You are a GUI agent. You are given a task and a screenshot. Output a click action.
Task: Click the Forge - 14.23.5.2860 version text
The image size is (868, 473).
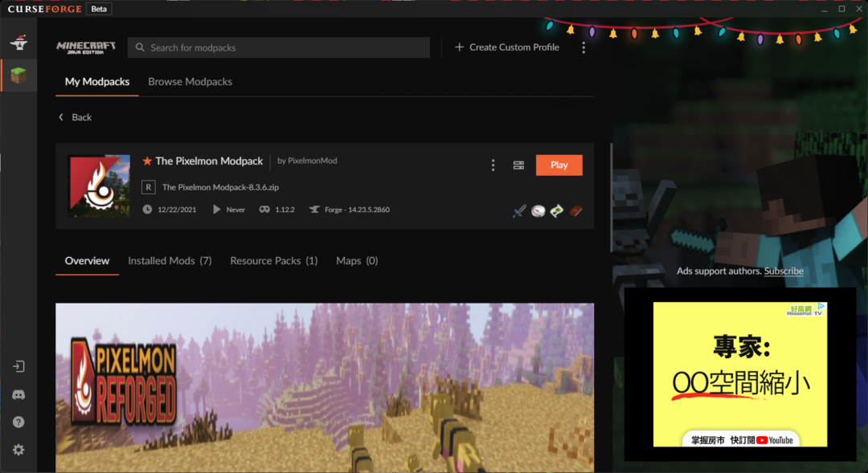tap(357, 210)
